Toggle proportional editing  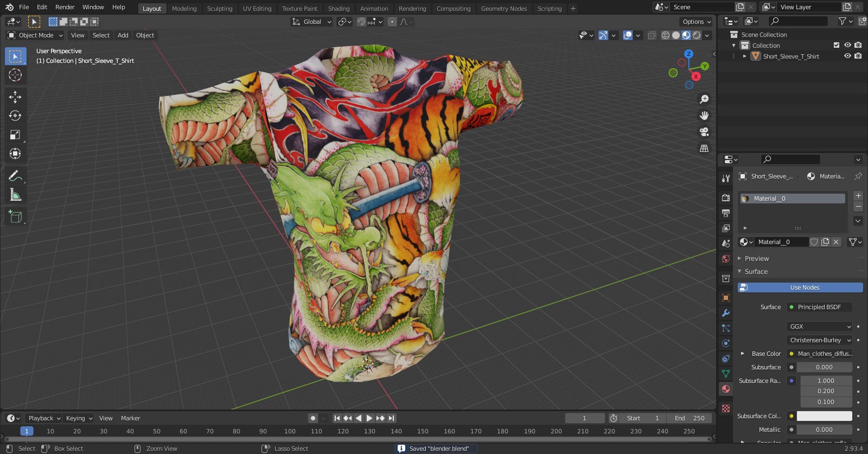point(392,22)
